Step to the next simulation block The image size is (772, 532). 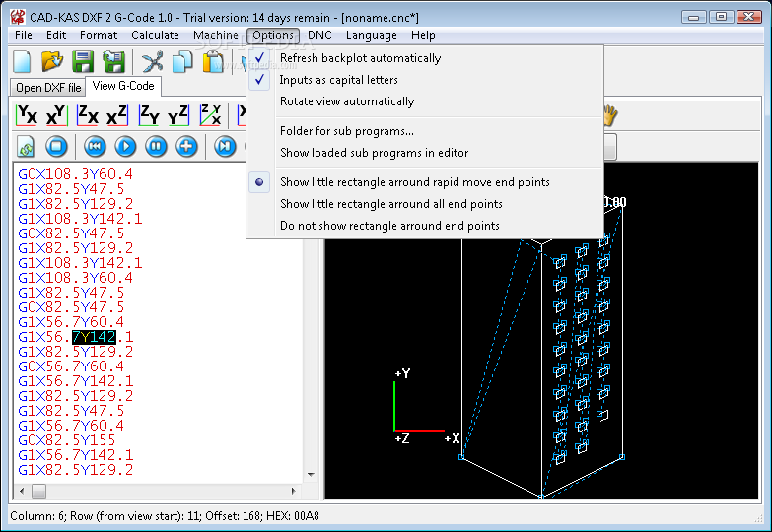(x=225, y=146)
